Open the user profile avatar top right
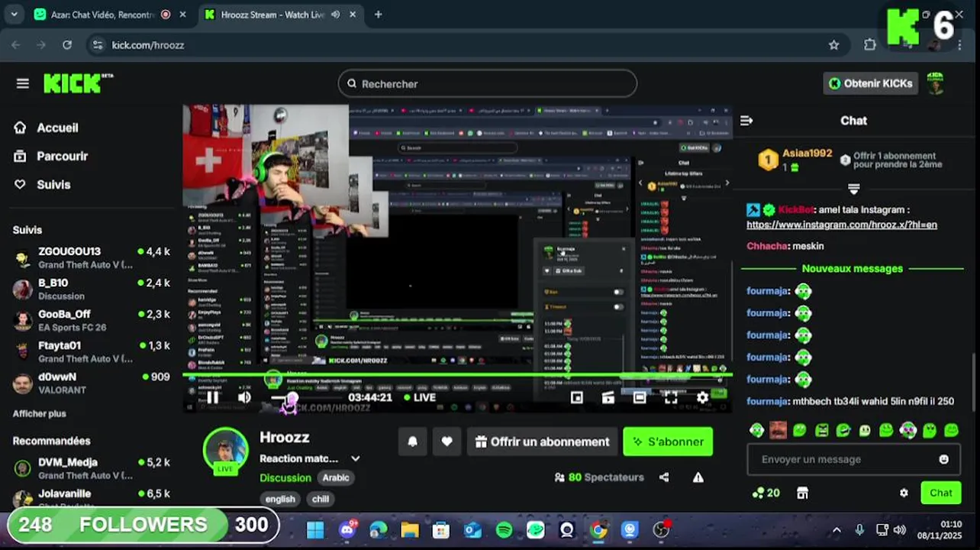 935,83
